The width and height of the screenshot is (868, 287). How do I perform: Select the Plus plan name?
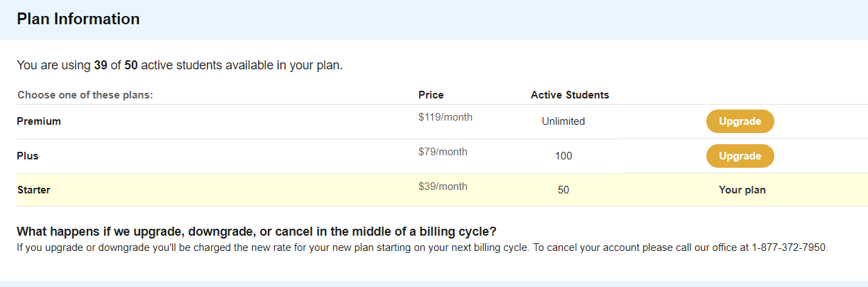[x=28, y=156]
